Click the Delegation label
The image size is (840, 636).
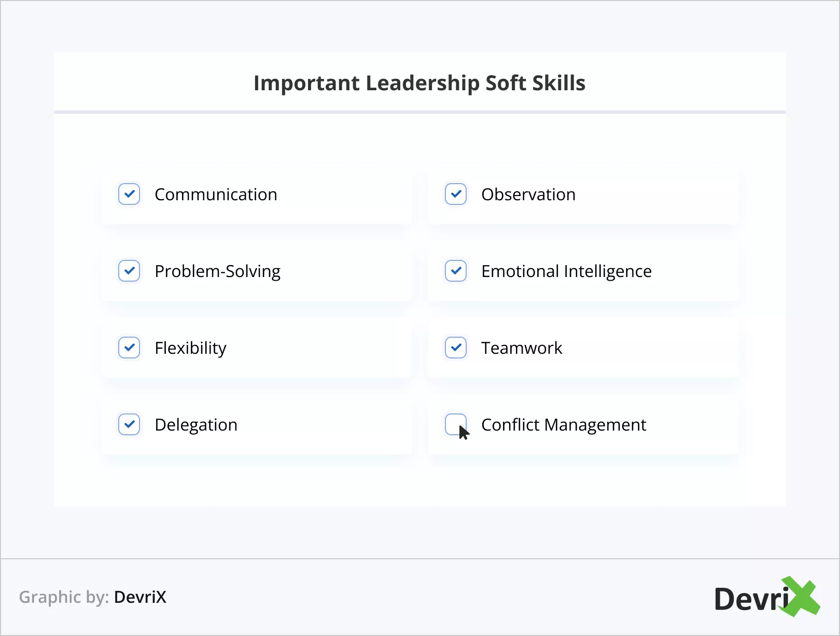[x=196, y=425]
